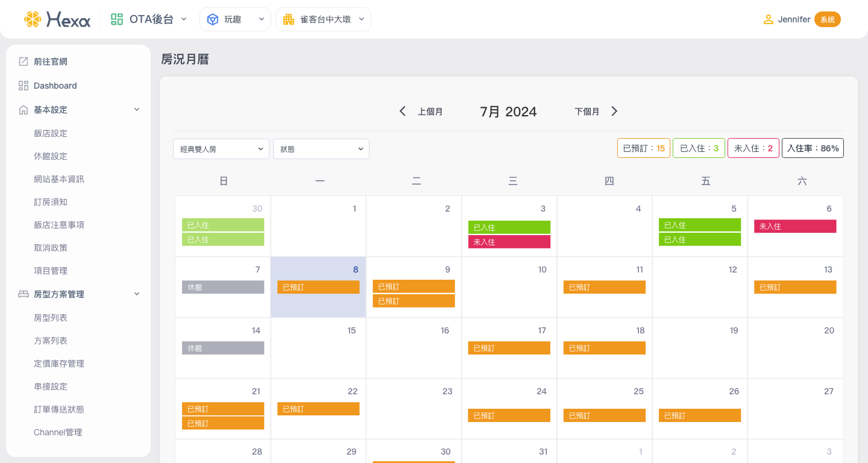The image size is (868, 463).
Task: Click the 已預訂：15 summary badge
Action: point(643,148)
